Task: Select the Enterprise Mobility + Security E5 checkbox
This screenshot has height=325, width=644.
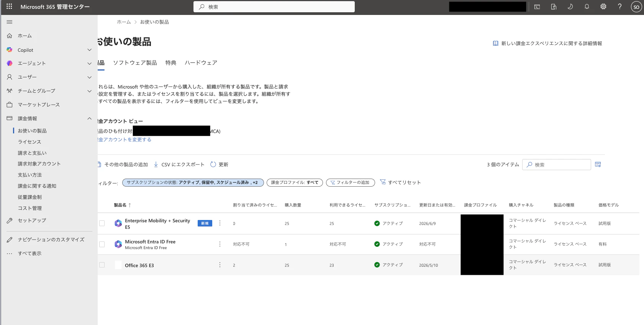Action: 102,223
